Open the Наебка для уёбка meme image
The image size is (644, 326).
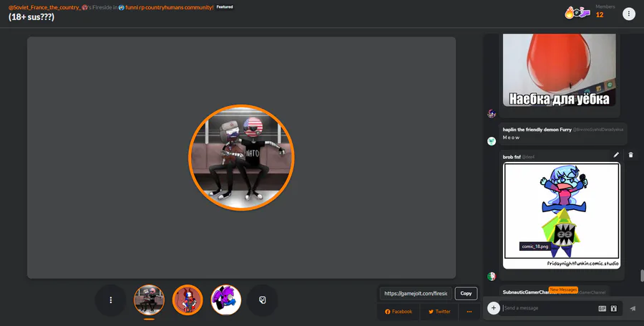(x=560, y=70)
